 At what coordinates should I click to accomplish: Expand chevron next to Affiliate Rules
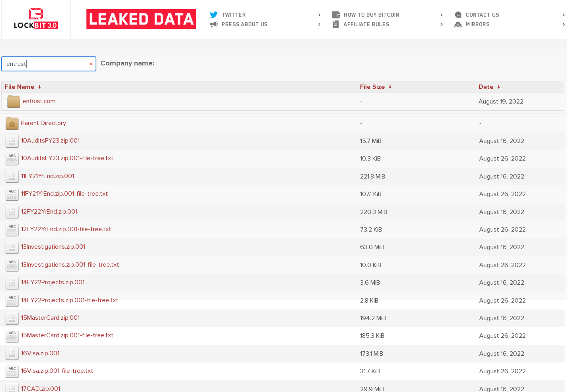[x=442, y=24]
